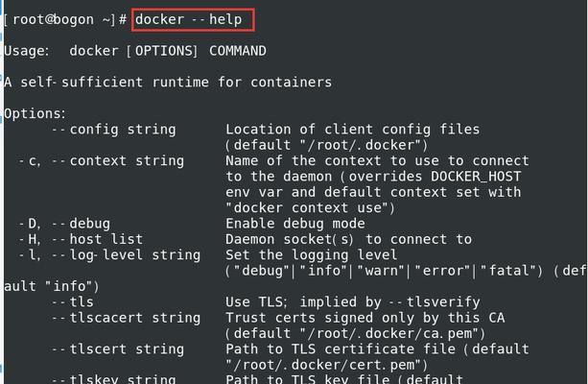Click the 'Options:' heading
Viewport: 588px width, 384px height.
click(35, 113)
